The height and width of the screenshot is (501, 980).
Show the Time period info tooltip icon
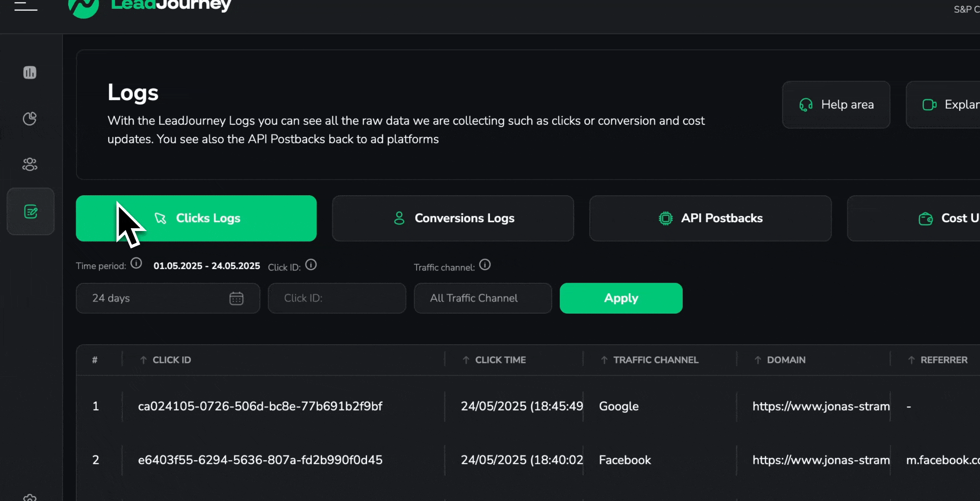[136, 263]
